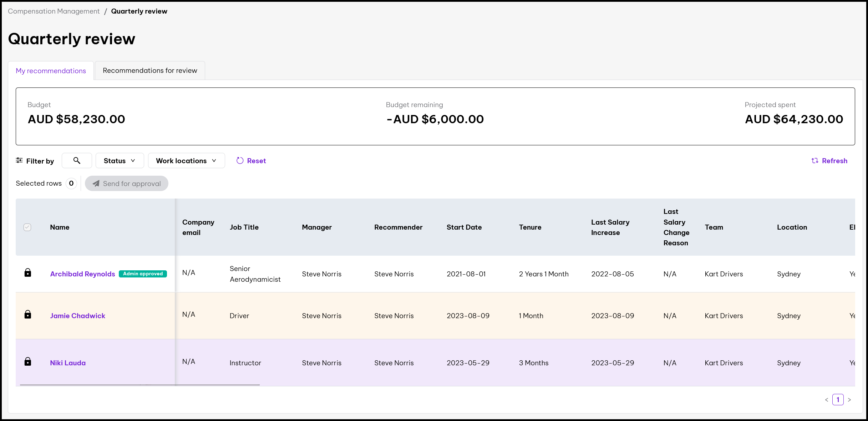Go to next page arrow
Screen dimensions: 868x421
pyautogui.click(x=849, y=400)
